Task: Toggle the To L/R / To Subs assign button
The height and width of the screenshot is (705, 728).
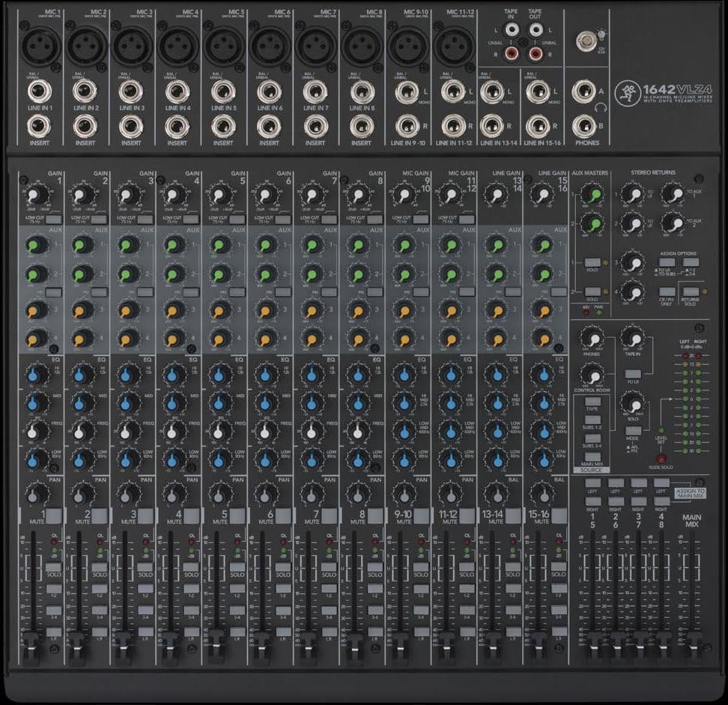Action: coord(667,262)
